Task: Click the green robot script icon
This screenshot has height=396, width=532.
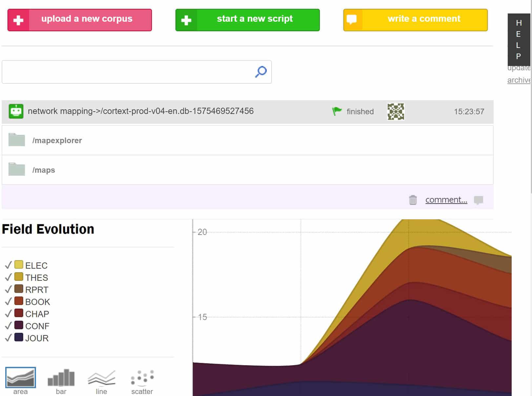Action: [x=16, y=111]
